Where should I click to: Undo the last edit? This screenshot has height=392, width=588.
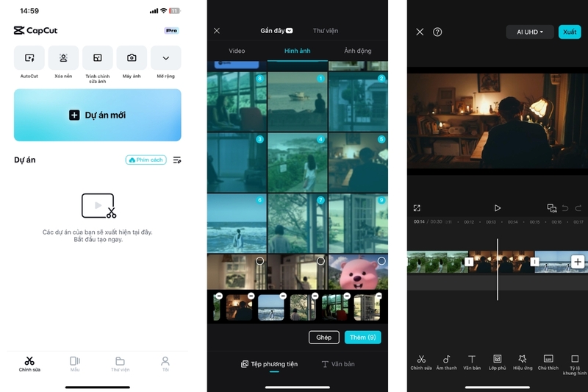point(565,208)
